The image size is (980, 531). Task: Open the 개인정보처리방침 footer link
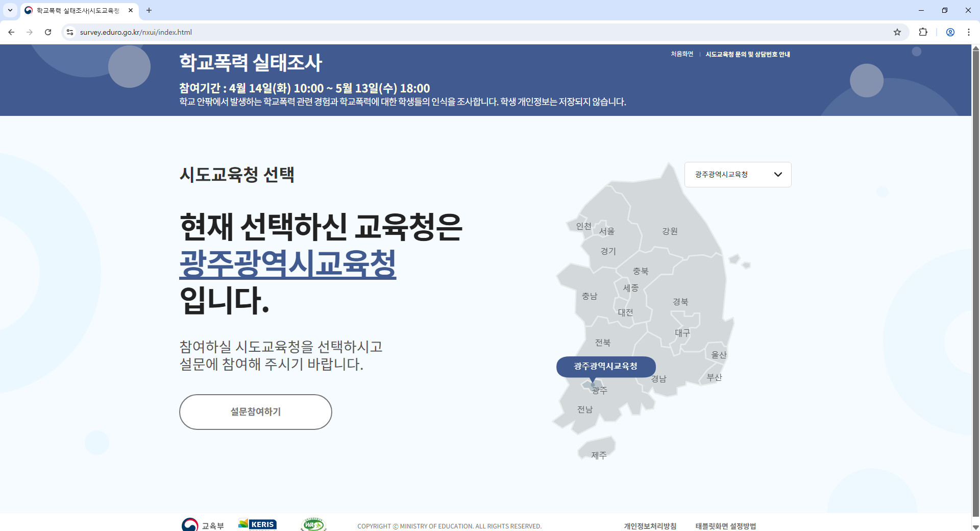[650, 526]
